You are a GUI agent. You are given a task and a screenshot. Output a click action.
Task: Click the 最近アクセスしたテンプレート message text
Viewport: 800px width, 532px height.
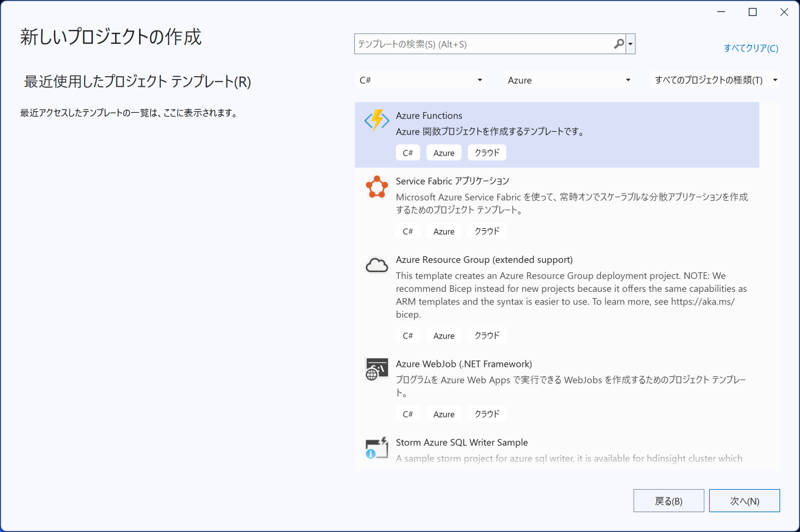130,113
